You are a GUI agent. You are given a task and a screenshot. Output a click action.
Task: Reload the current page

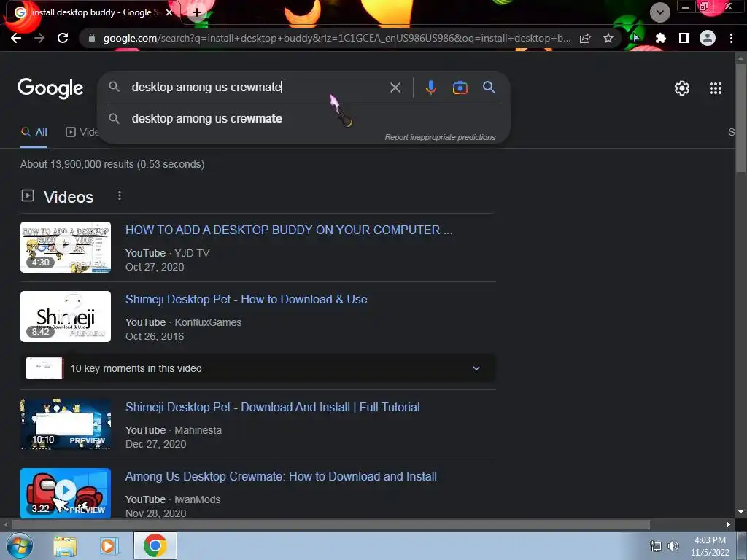tap(63, 38)
